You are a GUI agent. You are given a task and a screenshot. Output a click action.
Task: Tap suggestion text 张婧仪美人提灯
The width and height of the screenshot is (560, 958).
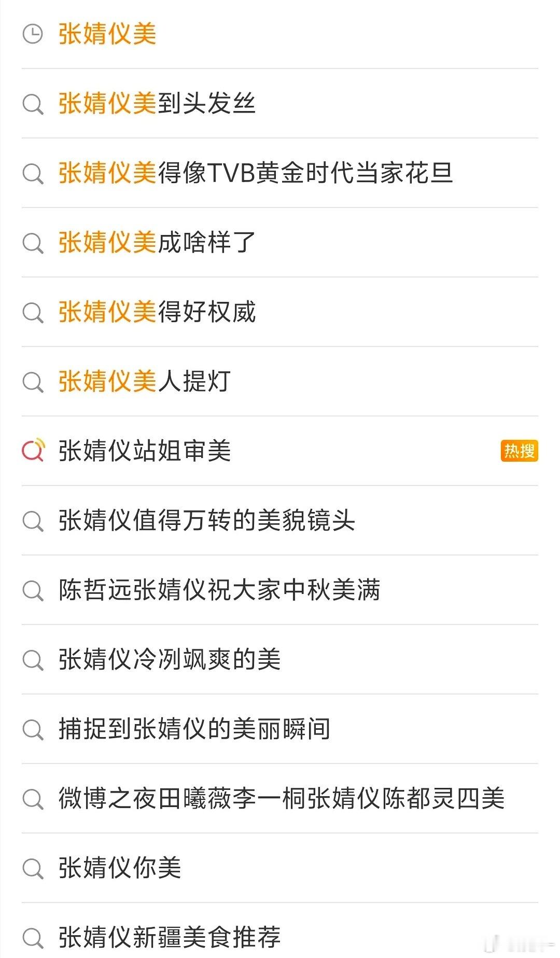click(144, 381)
